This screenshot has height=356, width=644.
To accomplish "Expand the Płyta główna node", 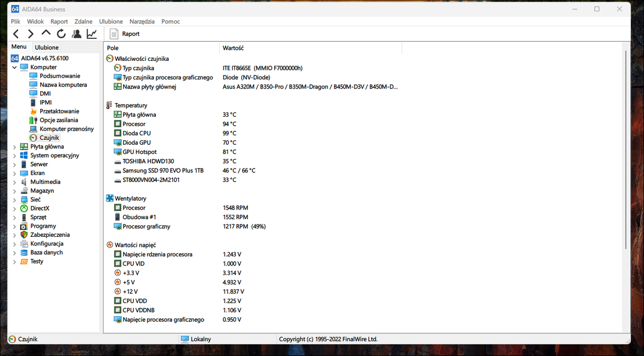I will (x=14, y=147).
